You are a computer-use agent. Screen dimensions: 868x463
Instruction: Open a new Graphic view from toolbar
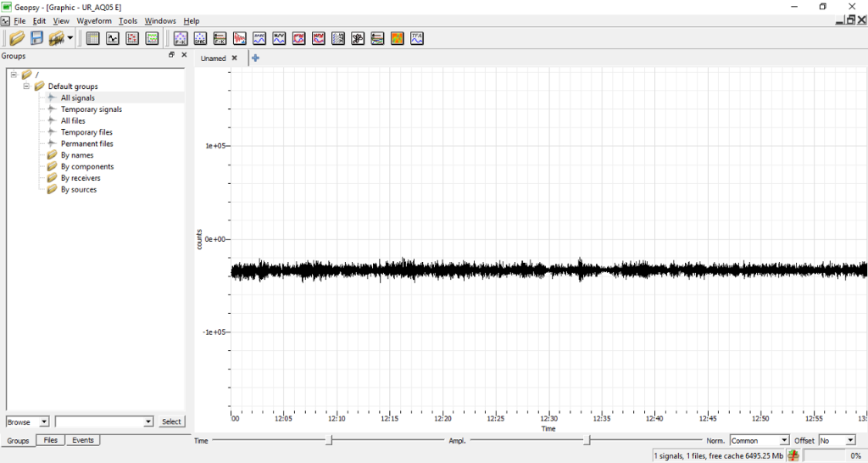113,38
